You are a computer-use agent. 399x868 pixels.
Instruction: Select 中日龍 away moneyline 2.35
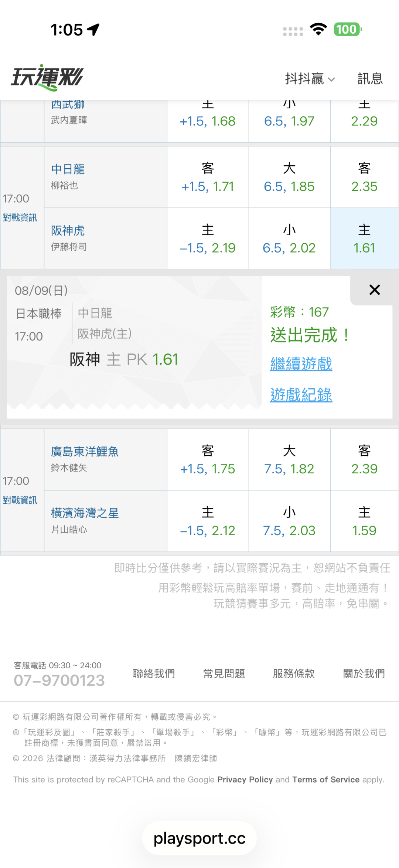(x=364, y=177)
